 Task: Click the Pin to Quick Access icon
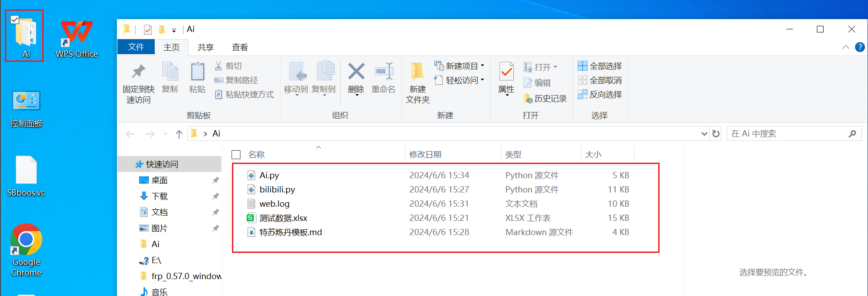tap(138, 72)
